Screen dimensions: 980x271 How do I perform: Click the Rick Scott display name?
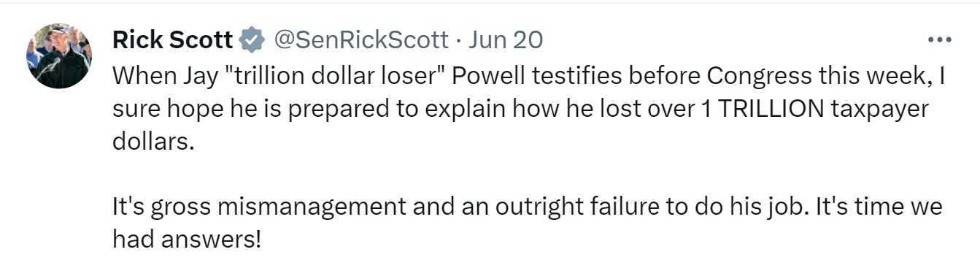[172, 39]
